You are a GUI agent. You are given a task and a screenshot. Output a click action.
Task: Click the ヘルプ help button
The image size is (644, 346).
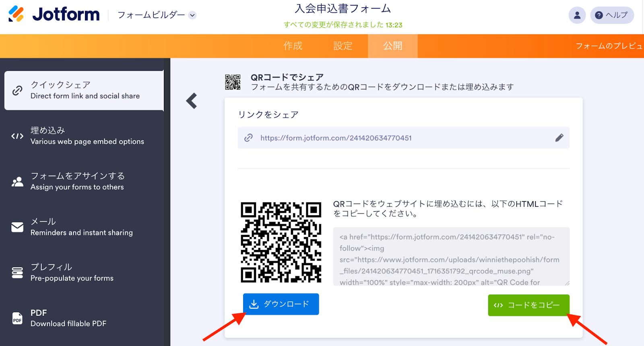[x=612, y=15]
